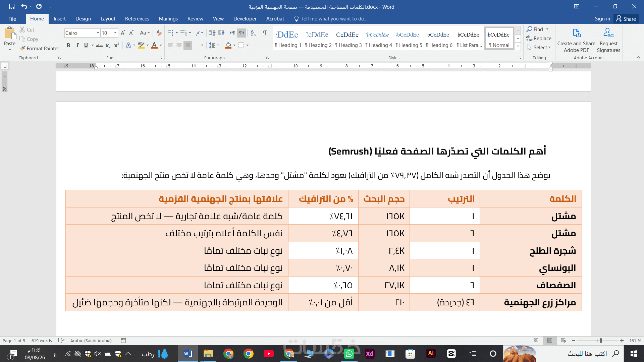This screenshot has height=362, width=644.
Task: Toggle Italic formatting
Action: click(77, 45)
